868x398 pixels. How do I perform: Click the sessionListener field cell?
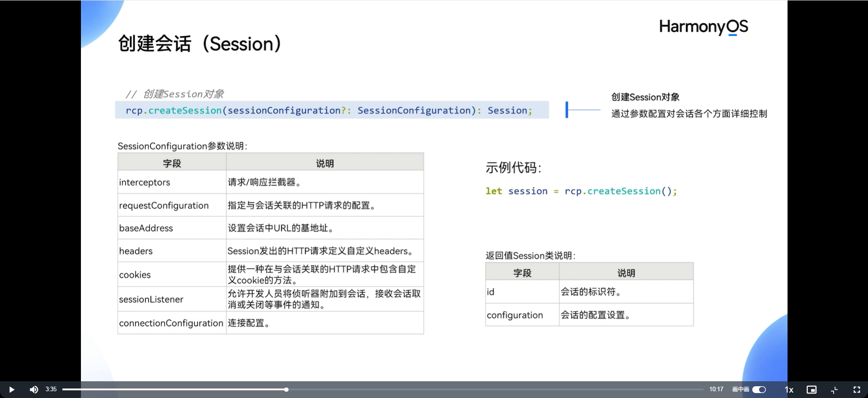172,299
